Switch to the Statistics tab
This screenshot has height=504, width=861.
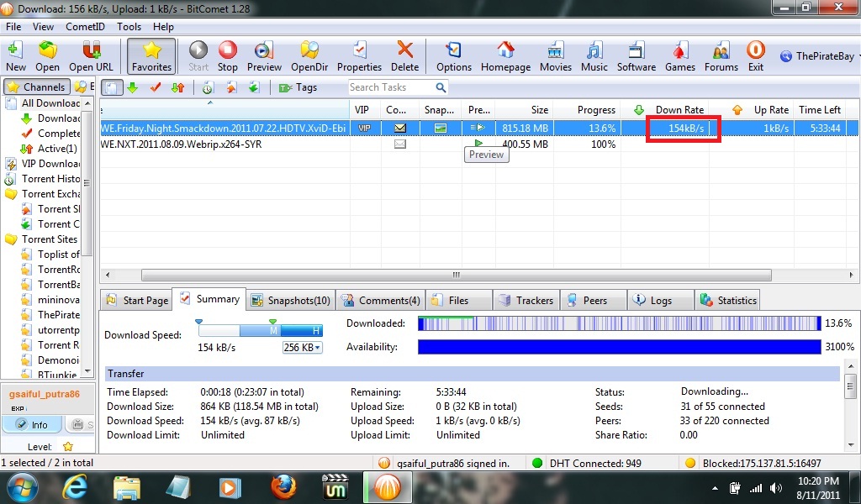pos(729,300)
